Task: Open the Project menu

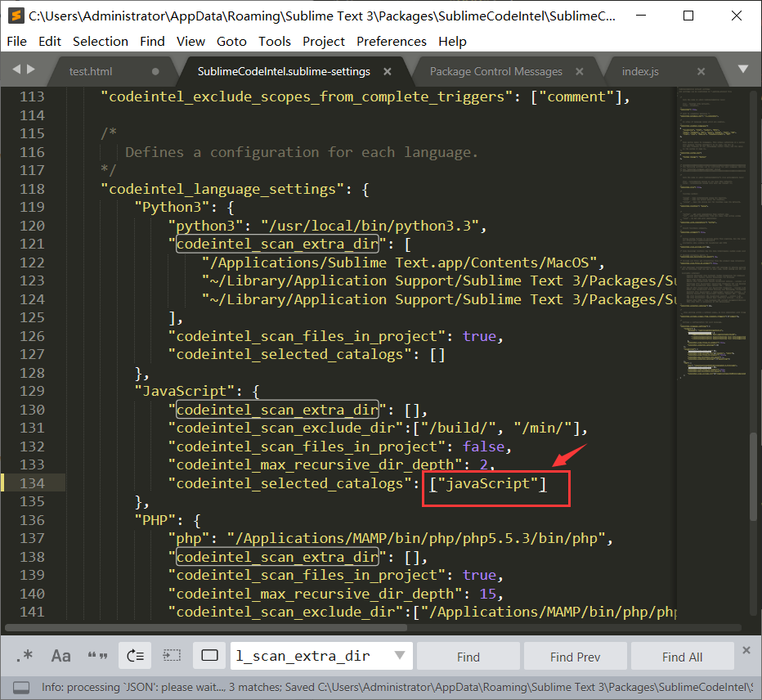Action: coord(324,42)
